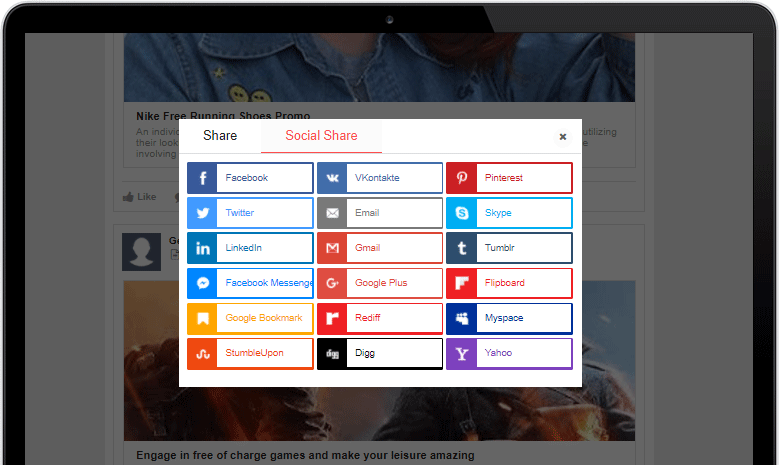Click the Email envelope icon

[332, 213]
